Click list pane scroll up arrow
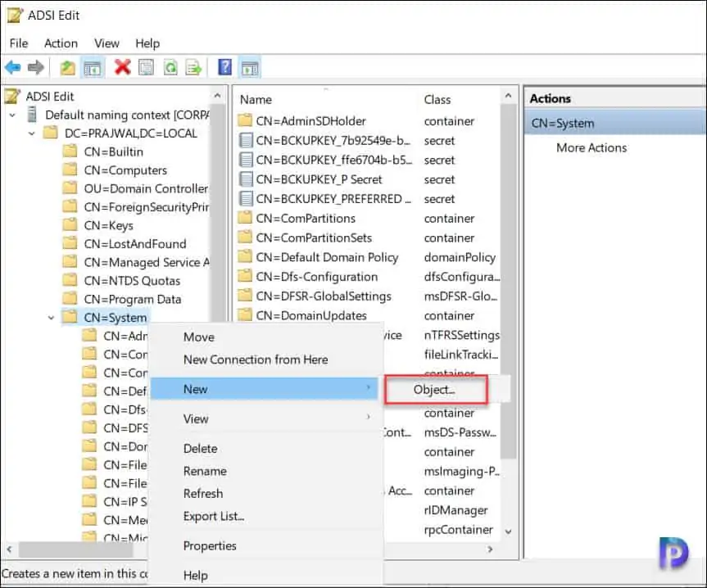The image size is (707, 588). pos(509,96)
